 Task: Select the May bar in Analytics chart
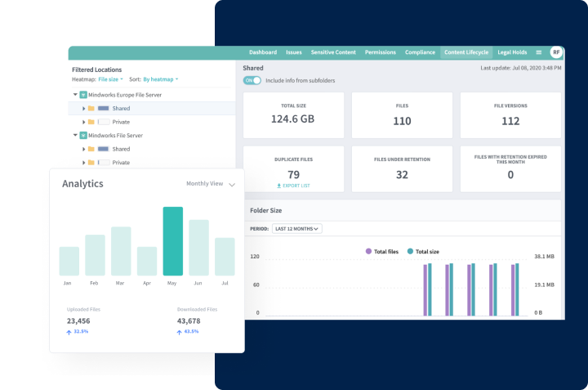click(172, 240)
